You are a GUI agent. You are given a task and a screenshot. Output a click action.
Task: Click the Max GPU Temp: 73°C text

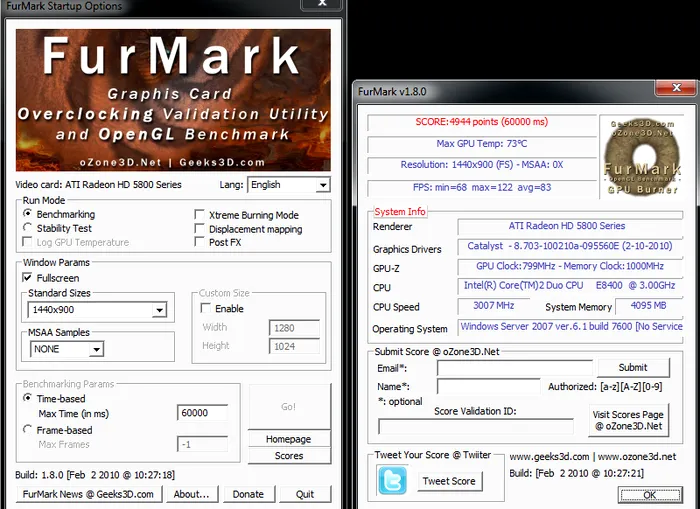click(x=482, y=144)
